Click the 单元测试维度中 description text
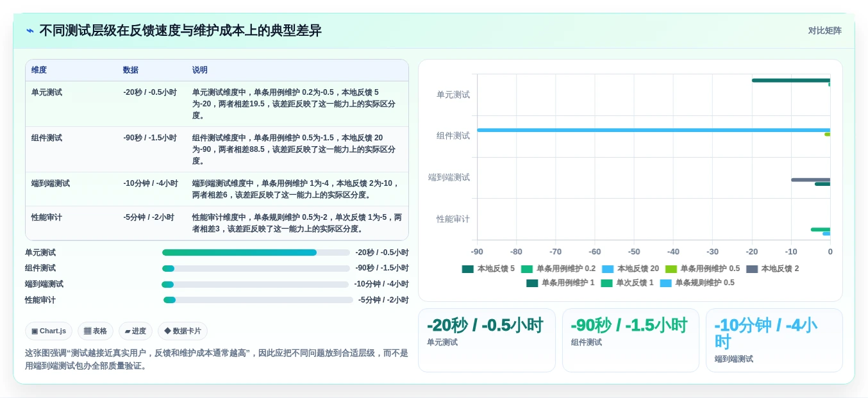 point(294,104)
